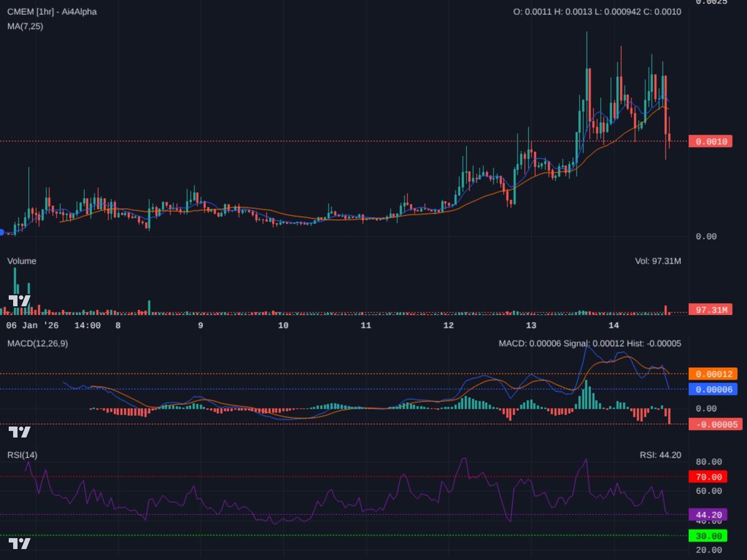Click the red 70.00 overbought level label
Screen dimensions: 747x560
click(x=707, y=477)
